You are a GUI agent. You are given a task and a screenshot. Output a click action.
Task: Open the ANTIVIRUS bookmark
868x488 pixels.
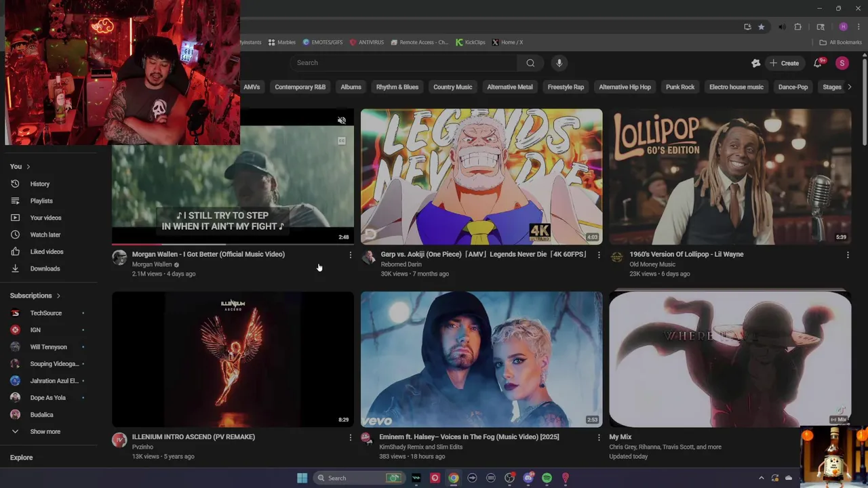tap(367, 42)
